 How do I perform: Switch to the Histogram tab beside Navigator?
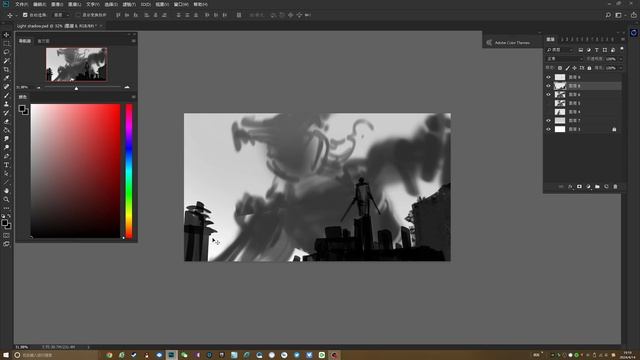point(43,41)
